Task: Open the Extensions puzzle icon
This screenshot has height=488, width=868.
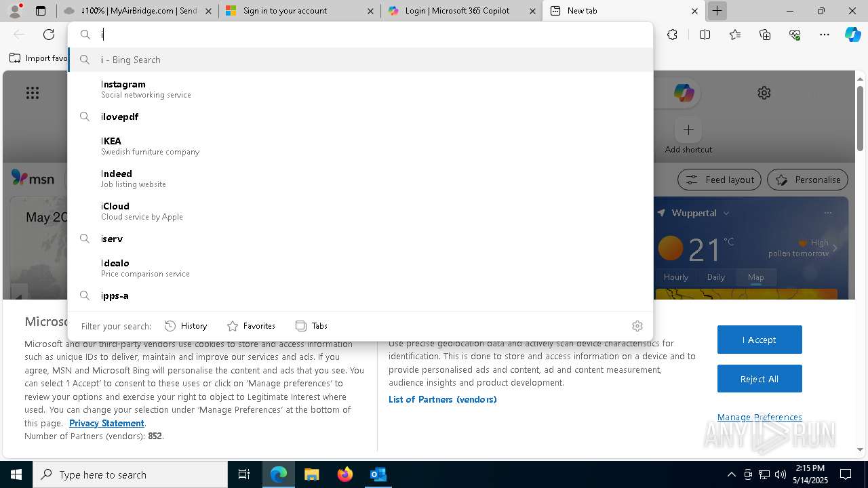Action: point(672,35)
